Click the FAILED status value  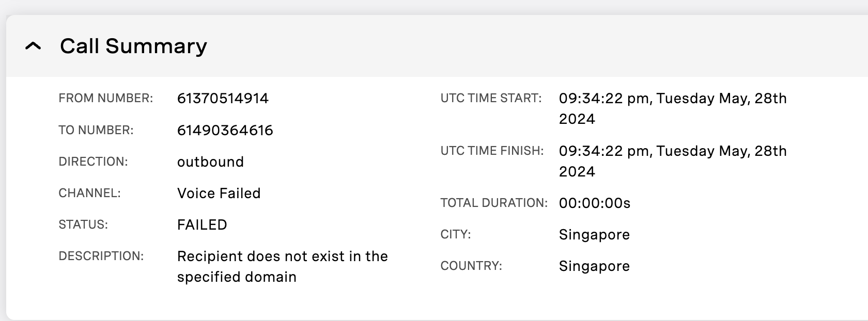(202, 225)
